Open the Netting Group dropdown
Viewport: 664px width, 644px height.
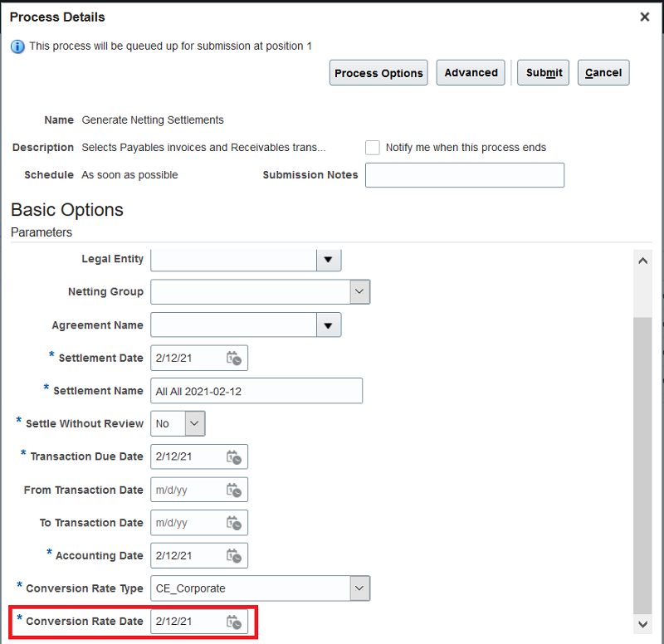pyautogui.click(x=359, y=292)
